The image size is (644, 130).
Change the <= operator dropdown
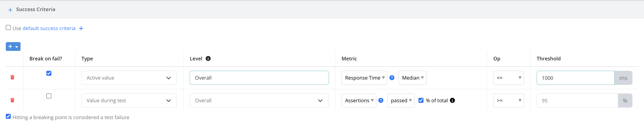click(508, 78)
